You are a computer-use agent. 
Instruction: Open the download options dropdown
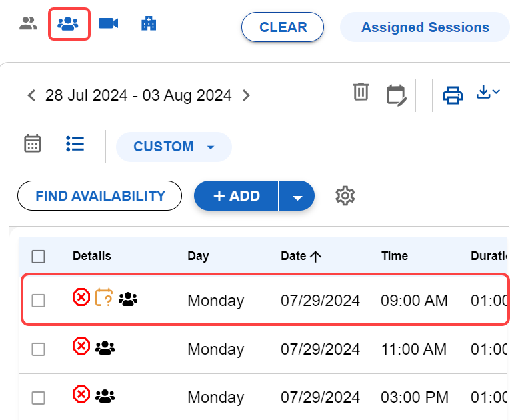[488, 93]
